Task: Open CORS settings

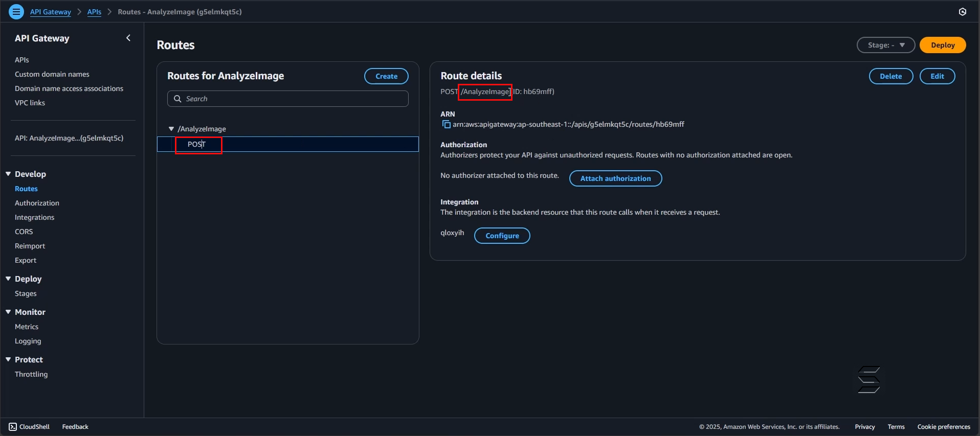Action: tap(24, 232)
